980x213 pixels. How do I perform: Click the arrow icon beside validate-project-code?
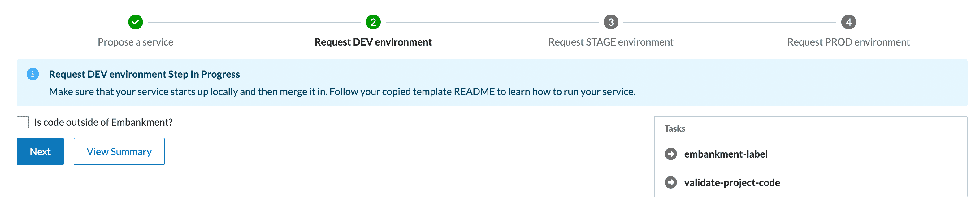tap(671, 183)
